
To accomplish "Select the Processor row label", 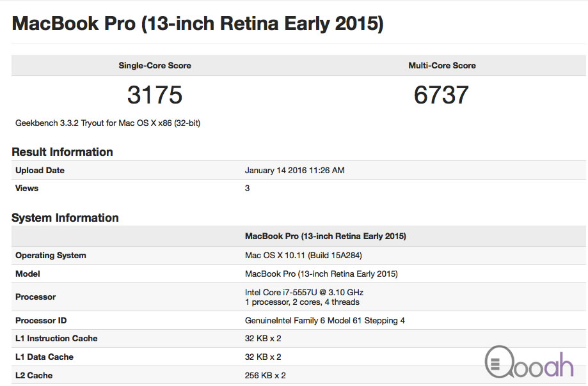I will [36, 297].
